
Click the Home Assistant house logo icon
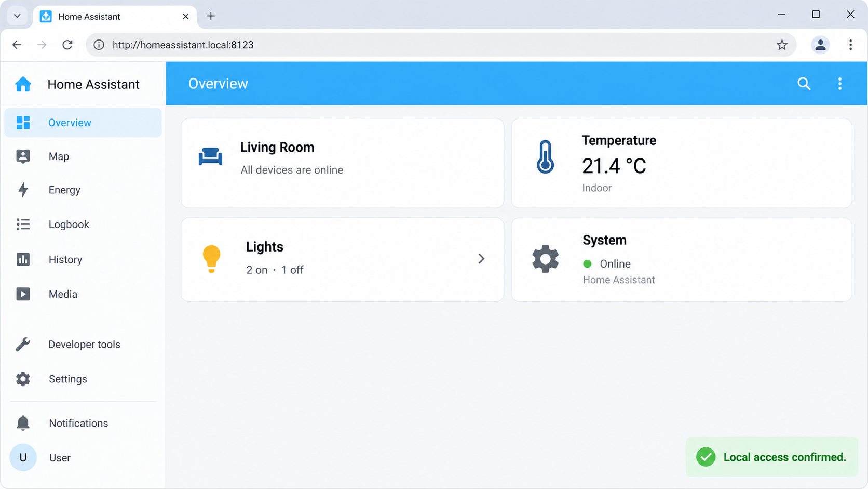point(23,84)
